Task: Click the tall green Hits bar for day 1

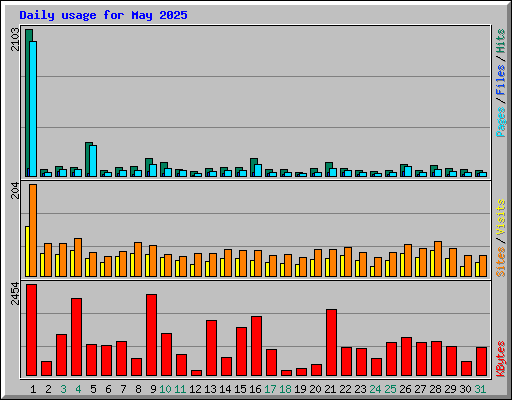Action: [29, 103]
